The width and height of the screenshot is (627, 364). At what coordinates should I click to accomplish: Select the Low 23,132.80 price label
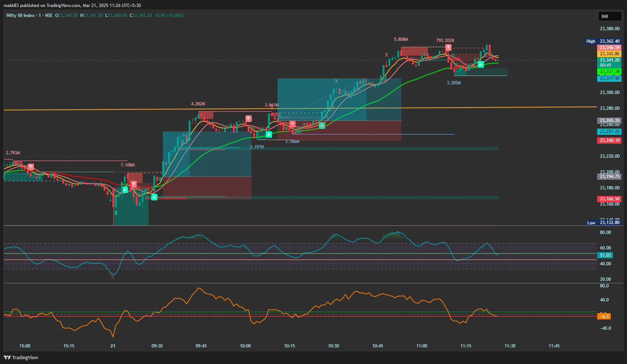(x=609, y=223)
